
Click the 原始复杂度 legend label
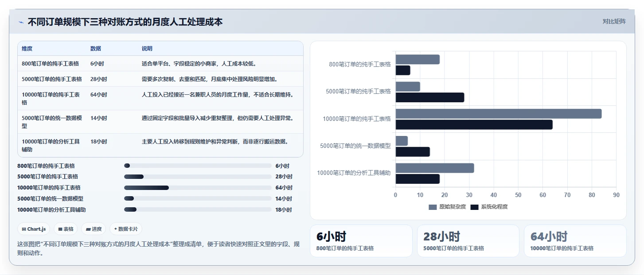(x=453, y=207)
